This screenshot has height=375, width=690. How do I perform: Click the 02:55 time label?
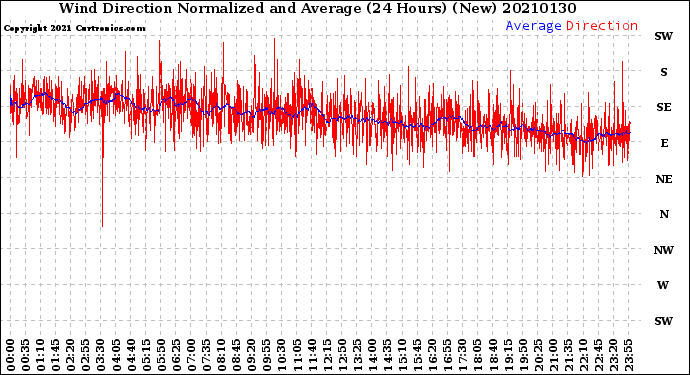coord(86,355)
